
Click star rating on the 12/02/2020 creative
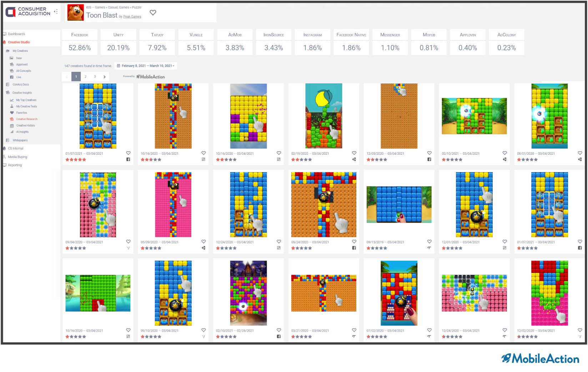[x=527, y=337]
